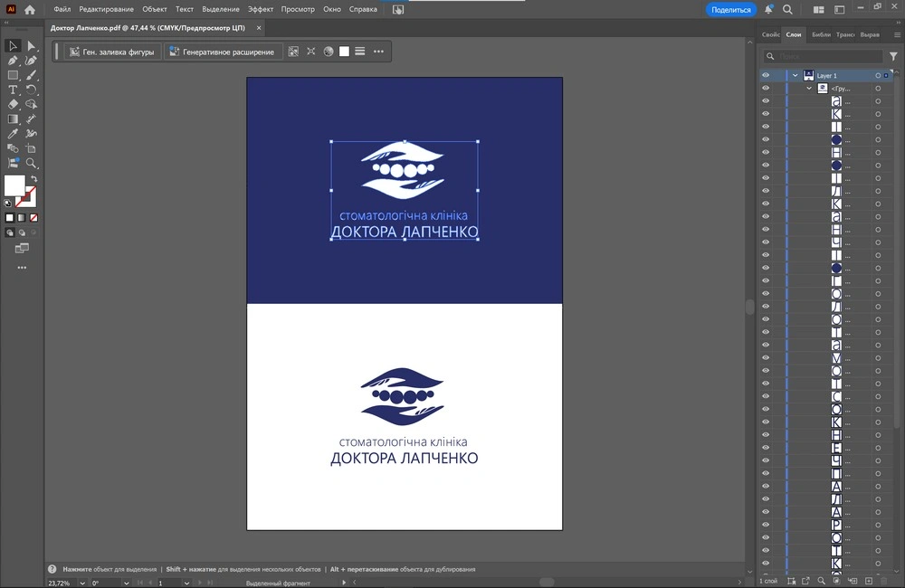Activate the Zoom tool
Image resolution: width=905 pixels, height=588 pixels.
(32, 163)
